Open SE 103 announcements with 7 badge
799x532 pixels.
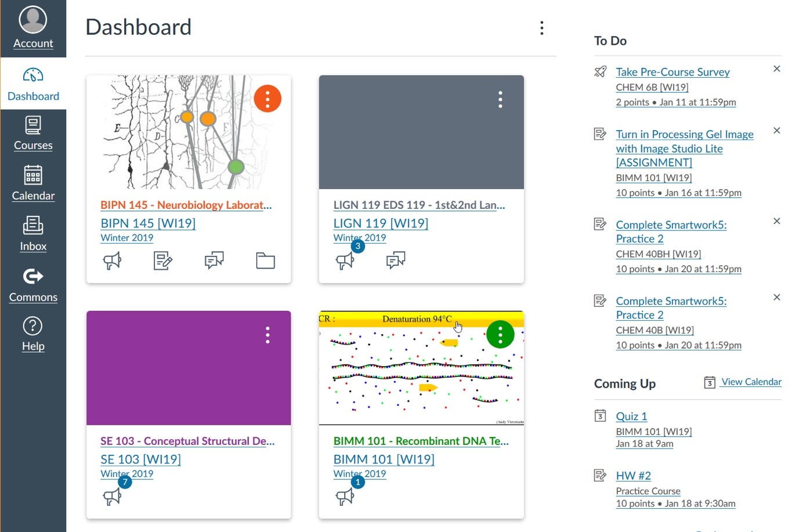(112, 497)
